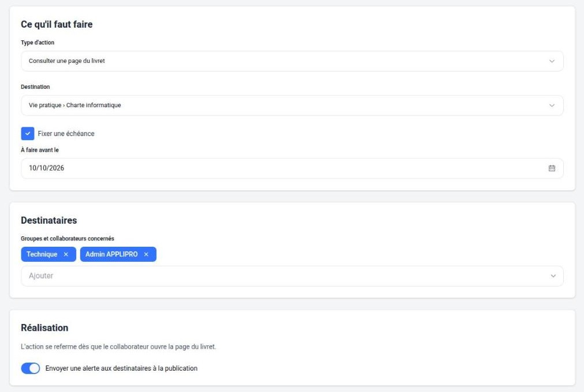Screen dimensions: 584x392
Task: Click the 'Groupes et collaborateurs concernés' label
Action: pos(68,239)
